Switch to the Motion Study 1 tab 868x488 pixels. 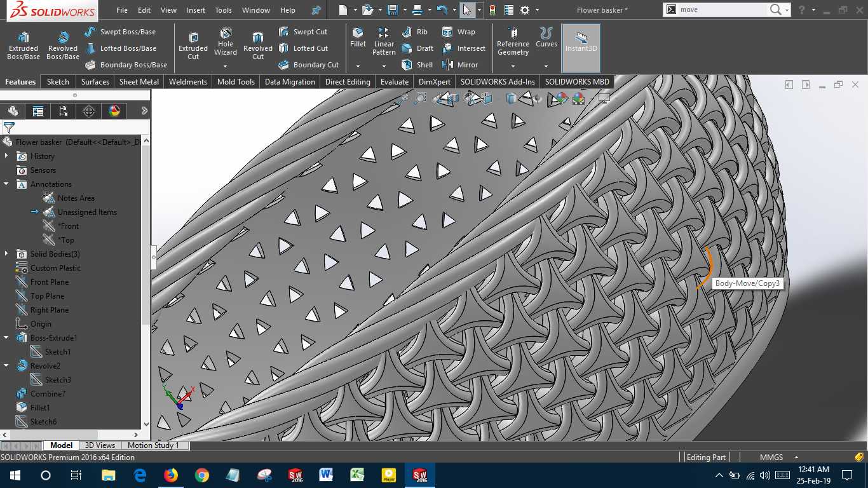(x=153, y=445)
